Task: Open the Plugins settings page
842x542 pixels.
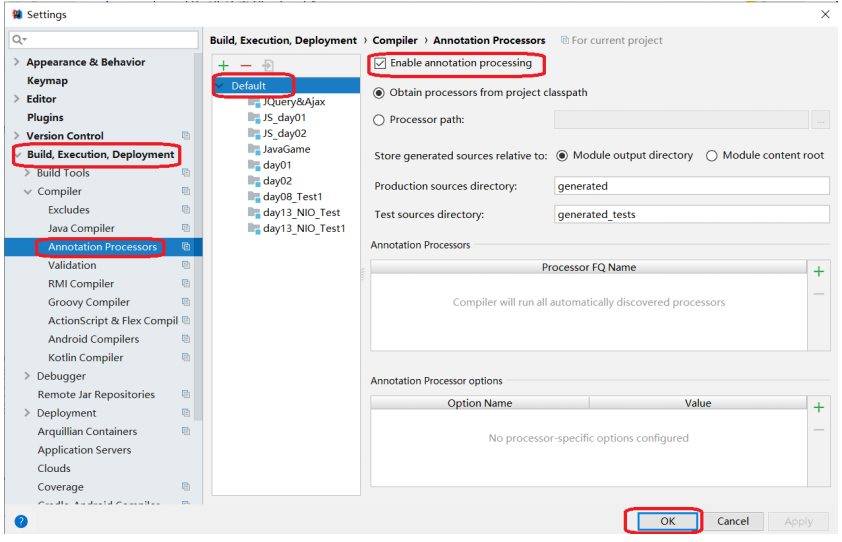Action: tap(45, 118)
